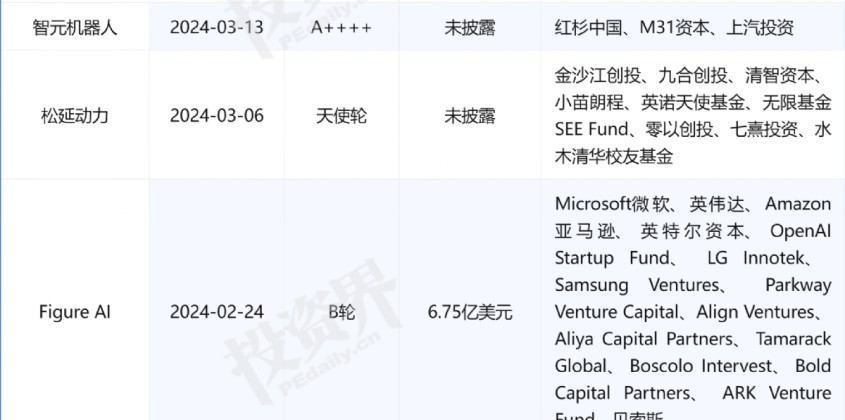Click investors 红杉中国、M31资本、上汽投资
This screenshot has height=420, width=845.
pyautogui.click(x=674, y=27)
